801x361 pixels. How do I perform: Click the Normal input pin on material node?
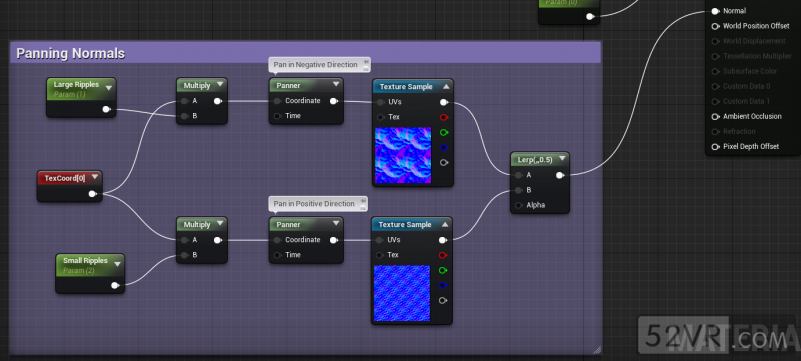tap(716, 11)
